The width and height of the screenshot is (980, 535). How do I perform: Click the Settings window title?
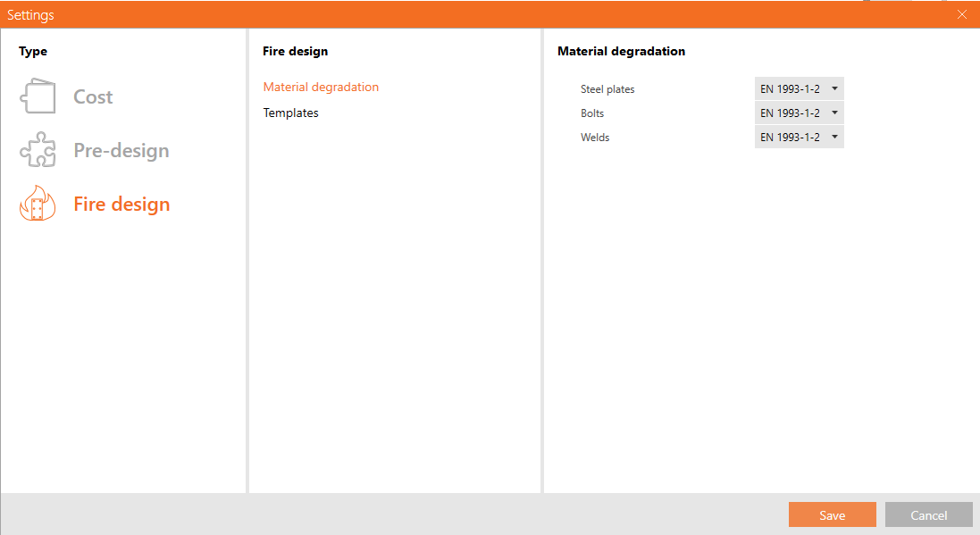tap(30, 15)
